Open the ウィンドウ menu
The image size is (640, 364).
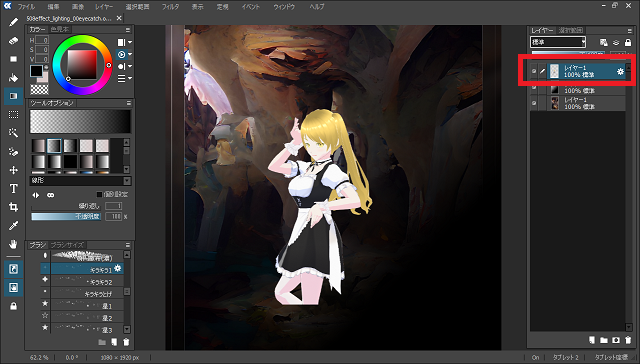tap(284, 7)
